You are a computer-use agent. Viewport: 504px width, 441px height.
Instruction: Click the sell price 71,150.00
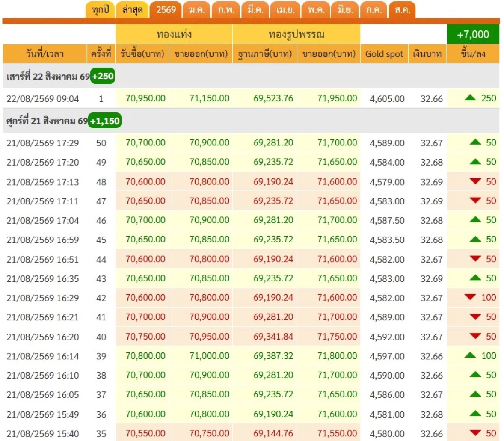(x=209, y=98)
